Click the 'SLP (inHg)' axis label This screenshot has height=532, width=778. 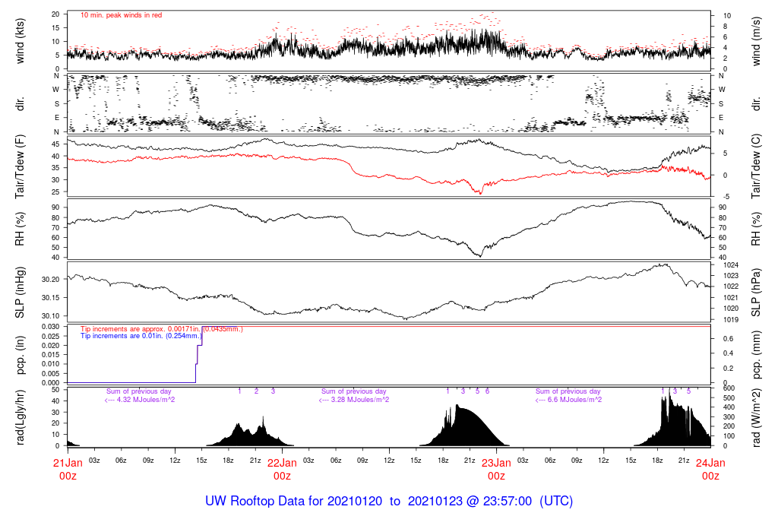pyautogui.click(x=20, y=293)
